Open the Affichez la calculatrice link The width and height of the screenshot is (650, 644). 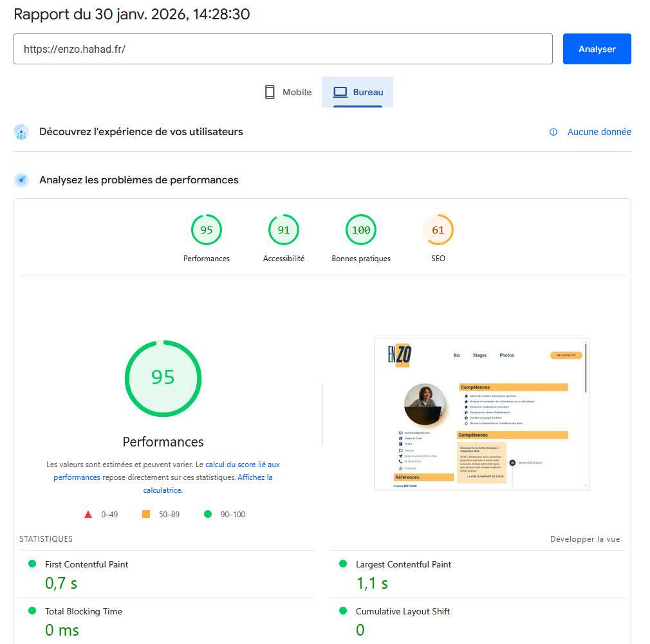click(255, 477)
